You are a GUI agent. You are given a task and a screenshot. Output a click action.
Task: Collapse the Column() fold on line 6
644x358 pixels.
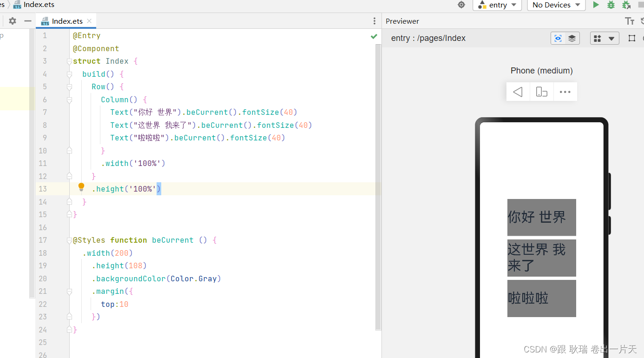click(69, 99)
